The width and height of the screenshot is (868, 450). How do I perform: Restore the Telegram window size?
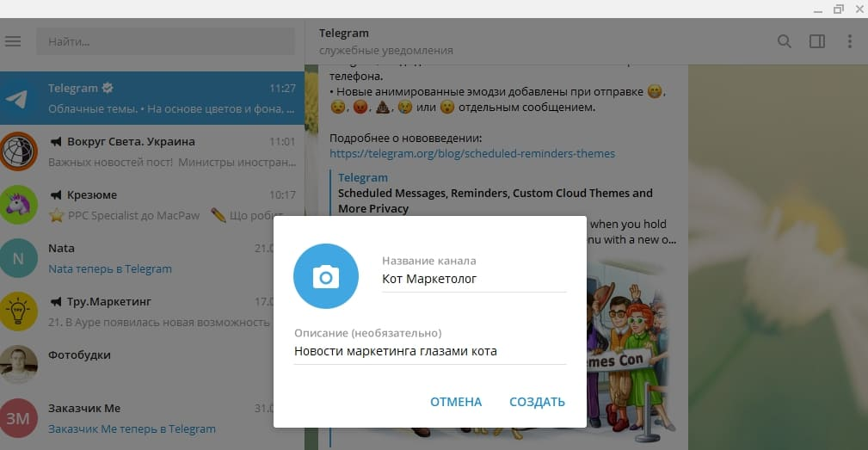(x=839, y=9)
